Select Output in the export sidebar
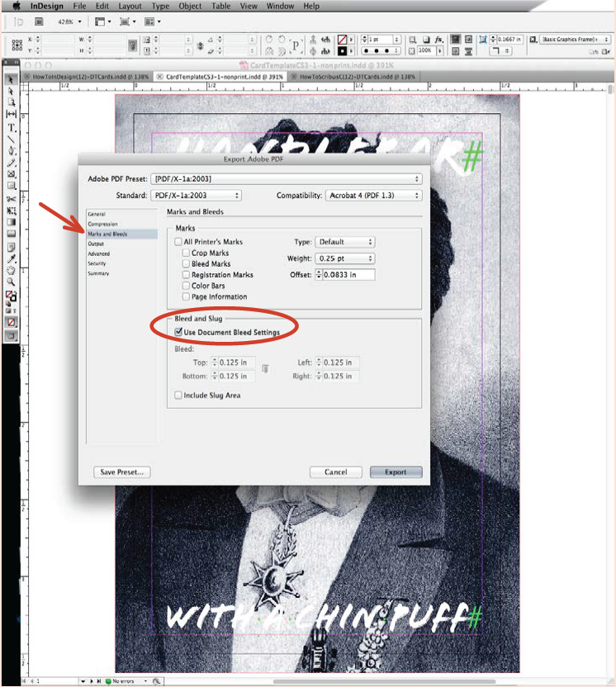616x687 pixels. coord(122,244)
